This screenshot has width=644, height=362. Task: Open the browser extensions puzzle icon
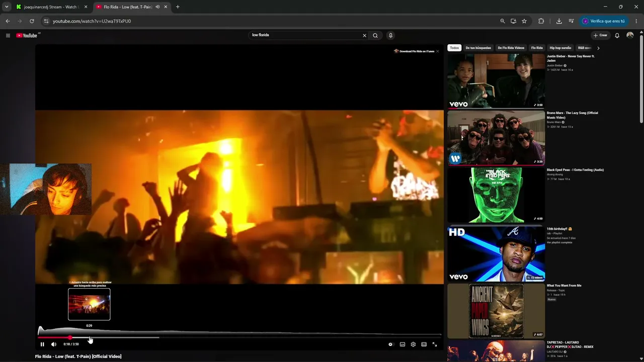pyautogui.click(x=541, y=21)
